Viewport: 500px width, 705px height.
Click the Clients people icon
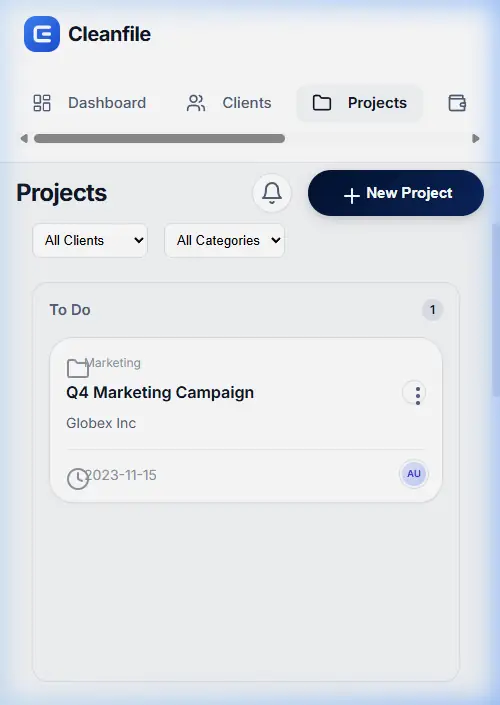coord(196,103)
